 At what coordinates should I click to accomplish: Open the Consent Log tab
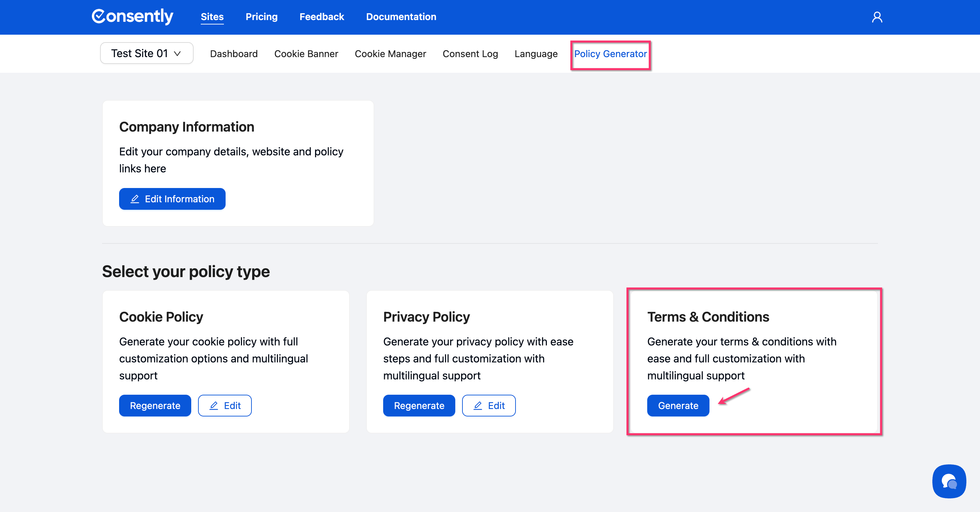(470, 54)
